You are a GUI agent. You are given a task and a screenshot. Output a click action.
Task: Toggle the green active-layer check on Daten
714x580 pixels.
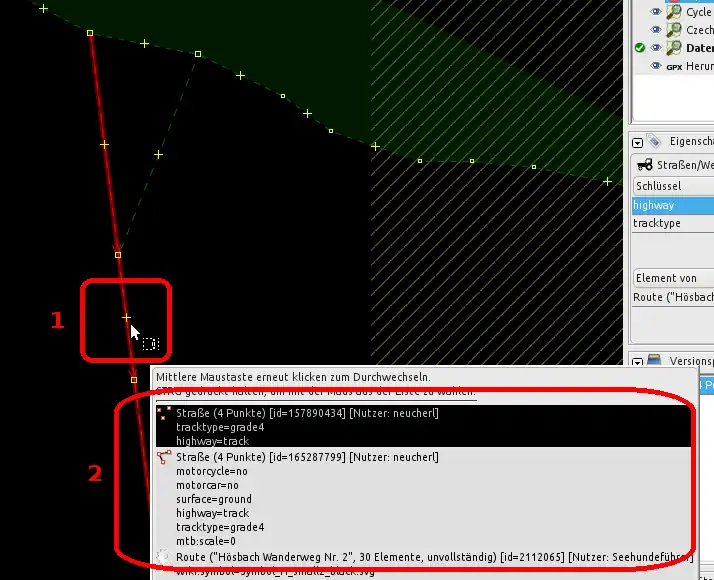(x=639, y=48)
